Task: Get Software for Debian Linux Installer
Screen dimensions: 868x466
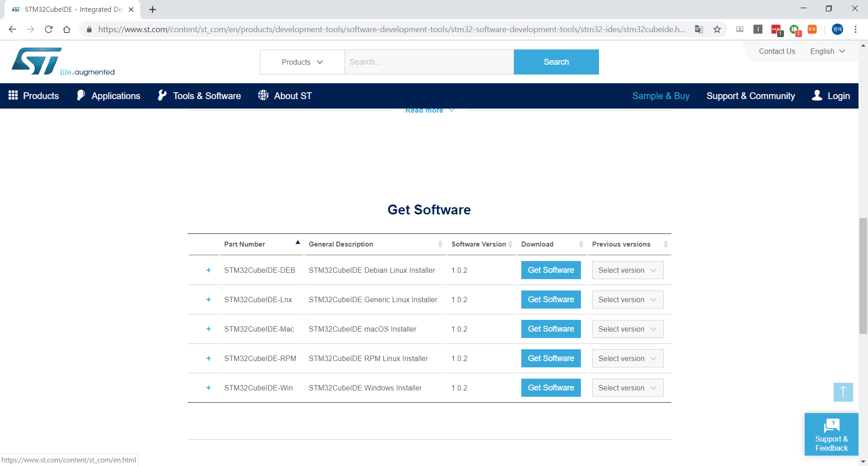Action: click(551, 270)
